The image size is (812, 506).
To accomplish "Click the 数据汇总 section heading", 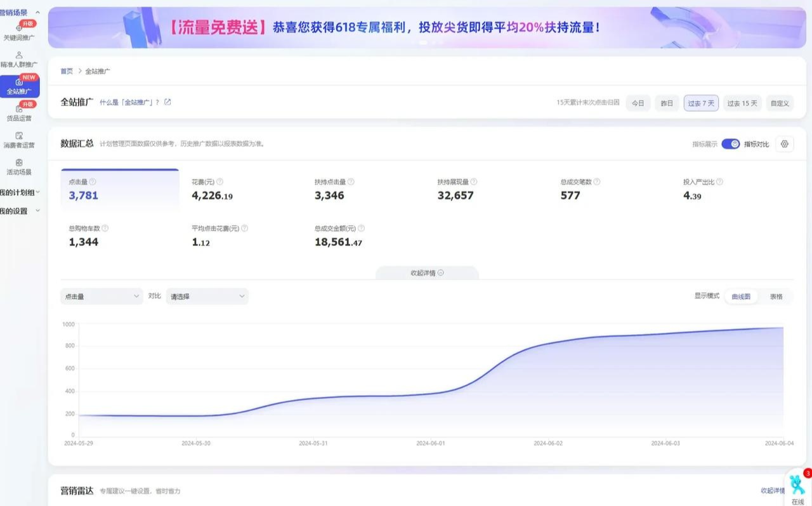I will [77, 144].
